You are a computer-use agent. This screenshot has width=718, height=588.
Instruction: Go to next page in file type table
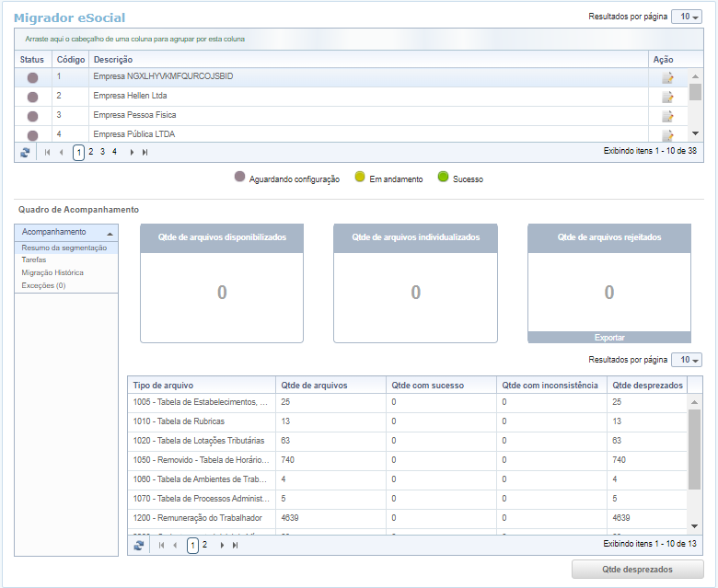(x=222, y=545)
